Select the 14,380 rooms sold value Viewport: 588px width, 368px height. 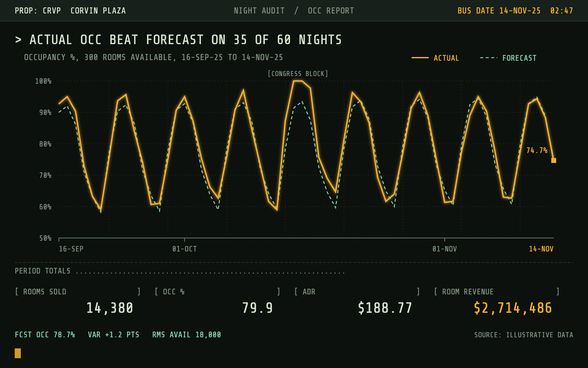pos(110,308)
